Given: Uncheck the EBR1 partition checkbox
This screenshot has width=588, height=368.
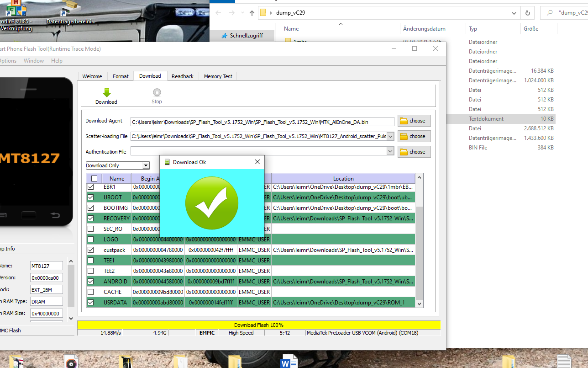Looking at the screenshot, I should [91, 187].
